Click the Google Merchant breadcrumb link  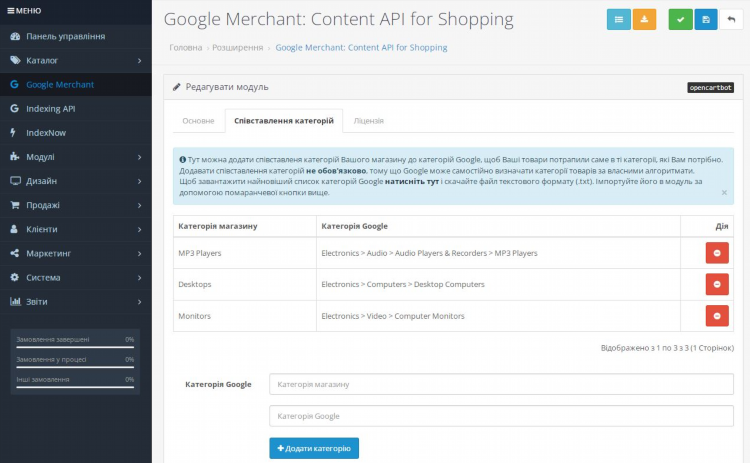pyautogui.click(x=361, y=47)
